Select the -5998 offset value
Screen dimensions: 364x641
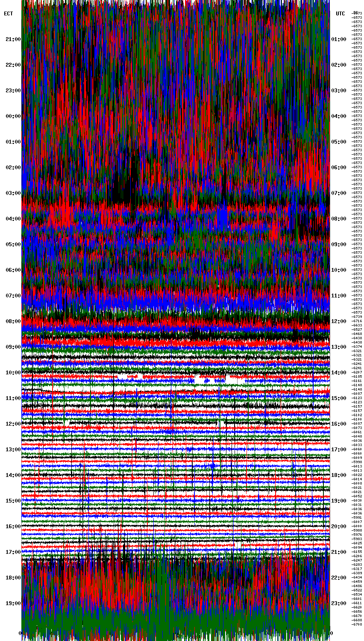[x=357, y=462]
